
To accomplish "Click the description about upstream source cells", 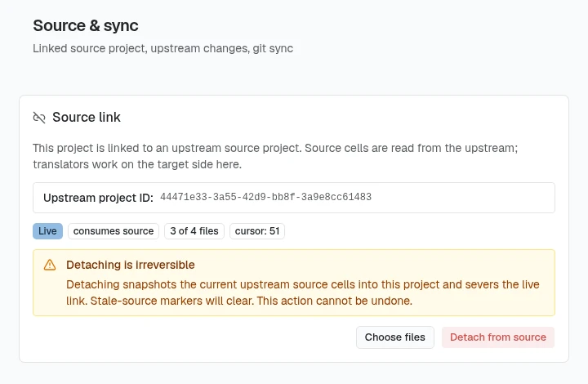I will tap(275, 156).
